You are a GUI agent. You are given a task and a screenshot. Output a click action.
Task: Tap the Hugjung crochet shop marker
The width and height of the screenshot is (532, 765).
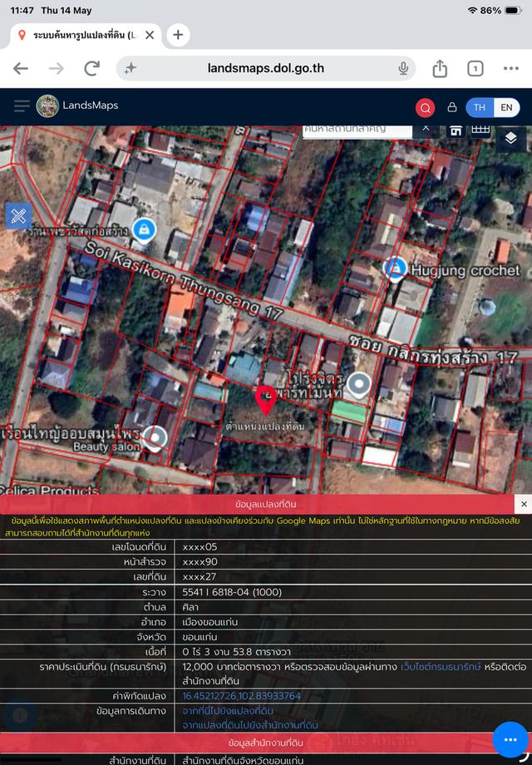tap(395, 269)
